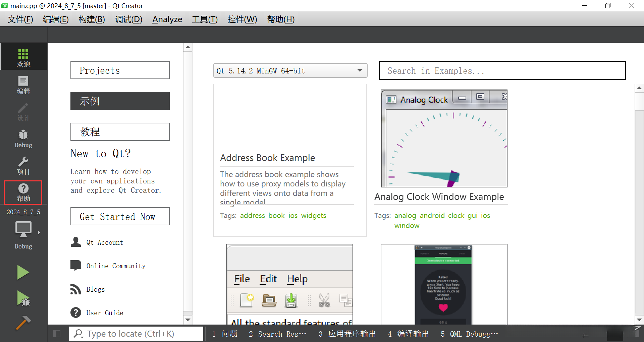Open the Address Book Example card

(290, 160)
